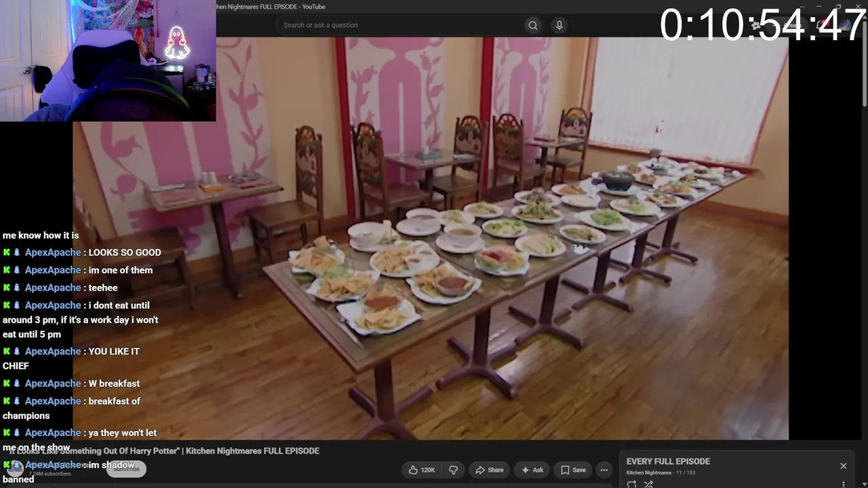
Task: Focus the 'Search or ask a question' box
Action: pyautogui.click(x=401, y=25)
